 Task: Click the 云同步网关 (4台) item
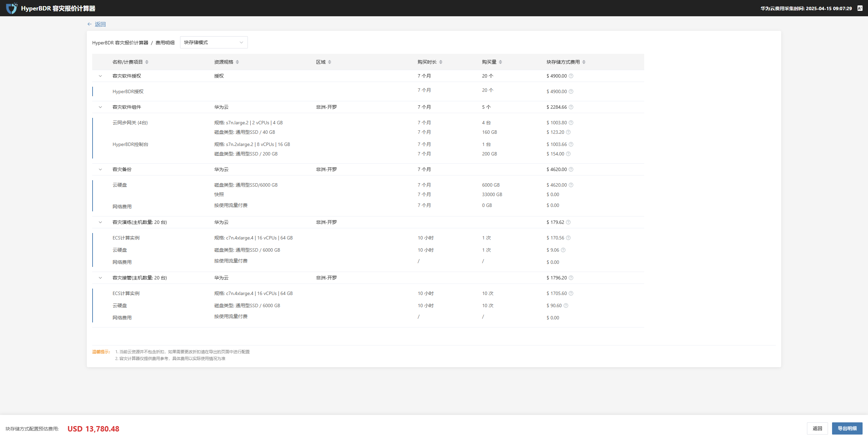[130, 123]
